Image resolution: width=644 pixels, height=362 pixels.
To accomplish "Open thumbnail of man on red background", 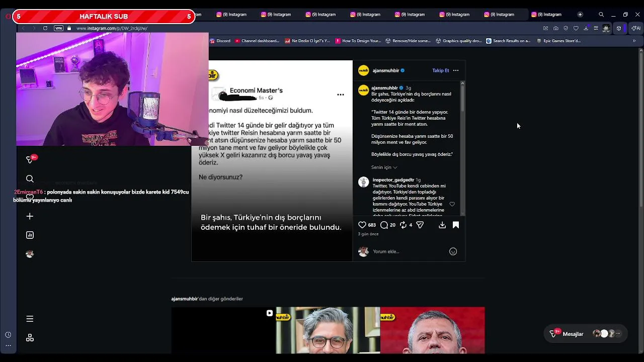I will point(433,330).
